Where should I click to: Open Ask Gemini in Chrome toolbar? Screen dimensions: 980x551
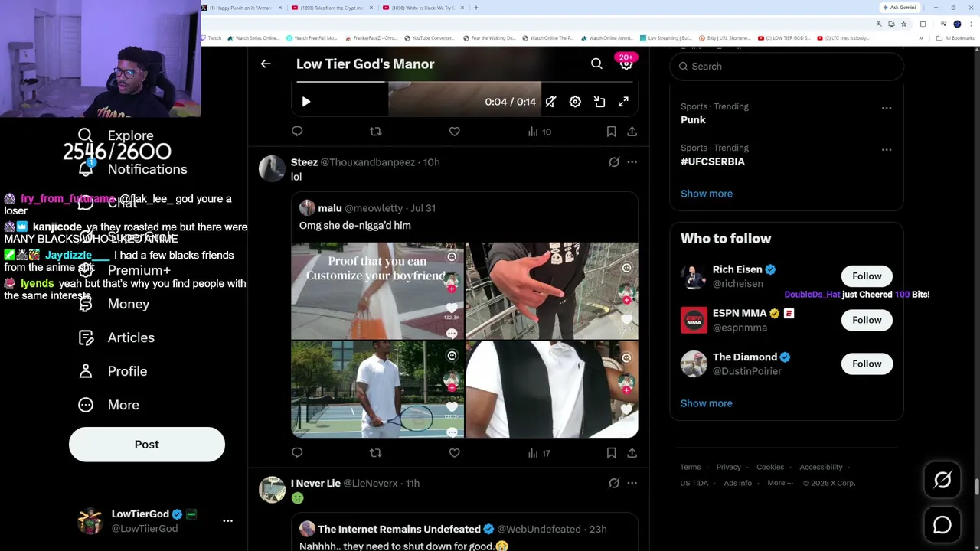click(x=900, y=8)
